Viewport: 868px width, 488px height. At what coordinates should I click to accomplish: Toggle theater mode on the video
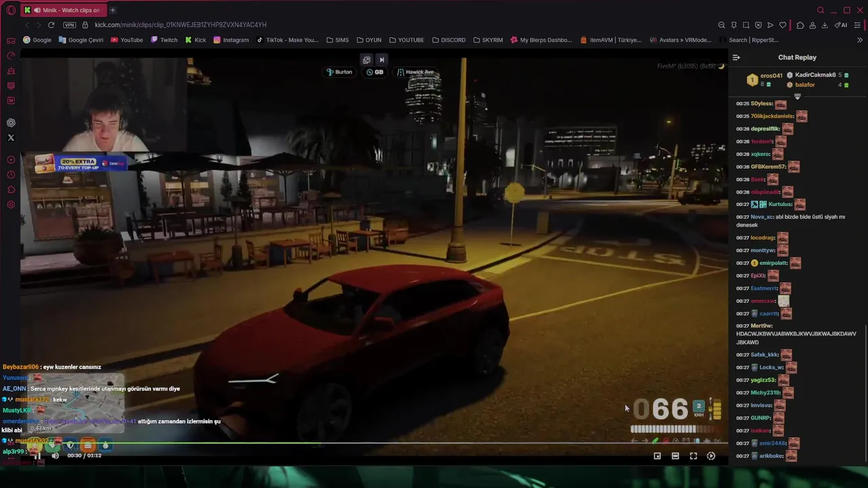675,456
